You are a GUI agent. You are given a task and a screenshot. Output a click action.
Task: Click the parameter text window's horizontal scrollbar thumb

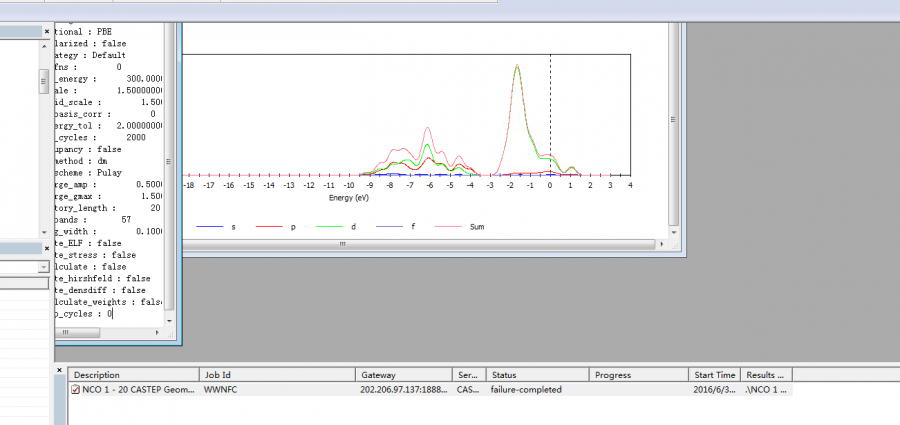coord(77,333)
